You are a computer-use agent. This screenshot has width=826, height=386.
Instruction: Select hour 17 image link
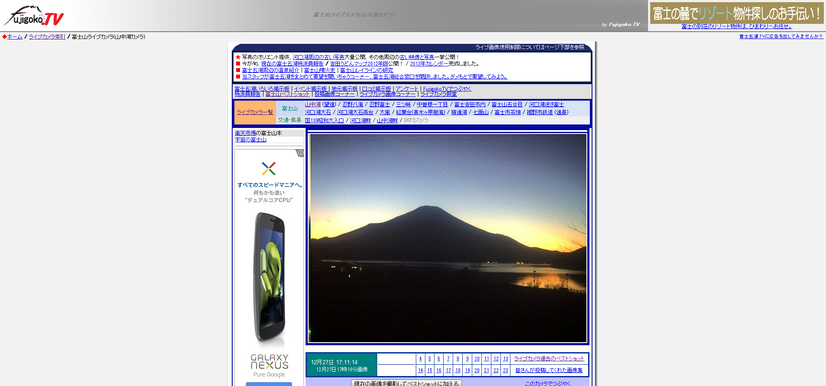pyautogui.click(x=448, y=371)
